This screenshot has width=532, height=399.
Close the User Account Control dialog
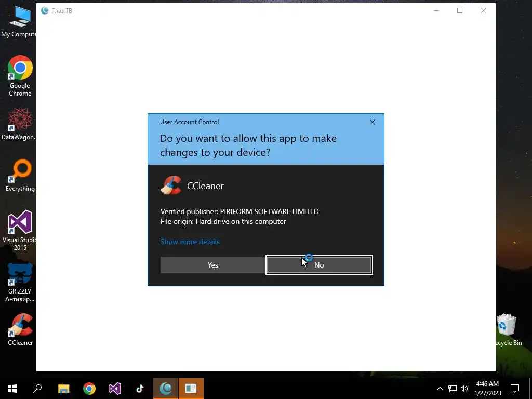point(372,122)
